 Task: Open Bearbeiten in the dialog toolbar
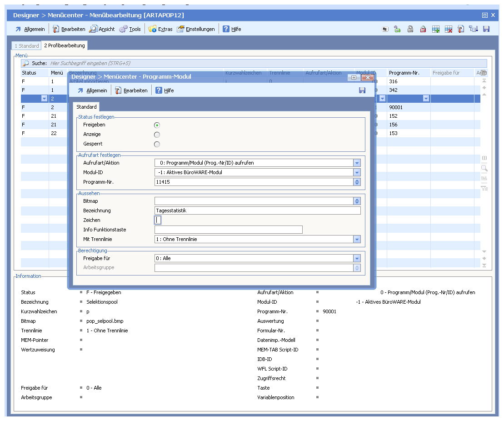[131, 90]
